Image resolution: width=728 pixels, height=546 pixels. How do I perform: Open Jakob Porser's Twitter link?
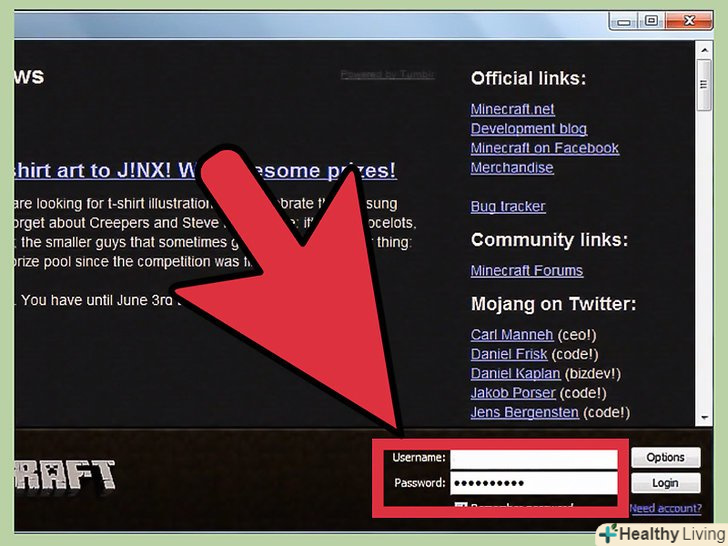(x=513, y=393)
